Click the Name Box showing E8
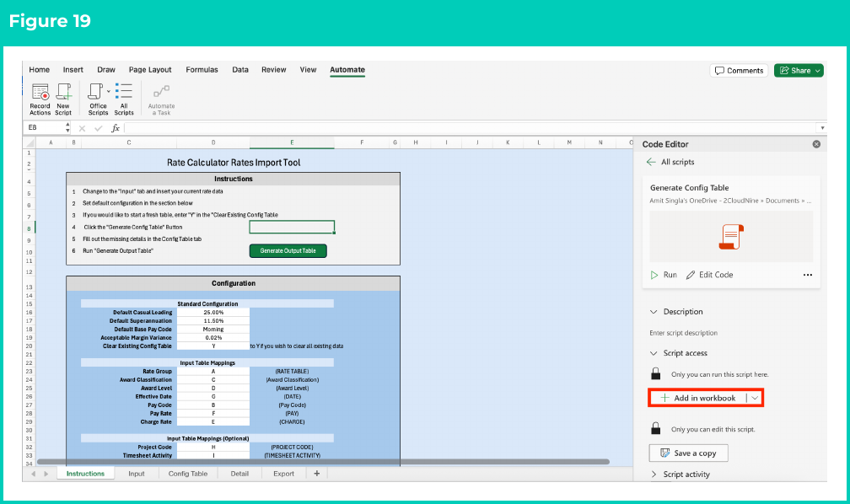Image resolution: width=850 pixels, height=504 pixels. pos(43,127)
